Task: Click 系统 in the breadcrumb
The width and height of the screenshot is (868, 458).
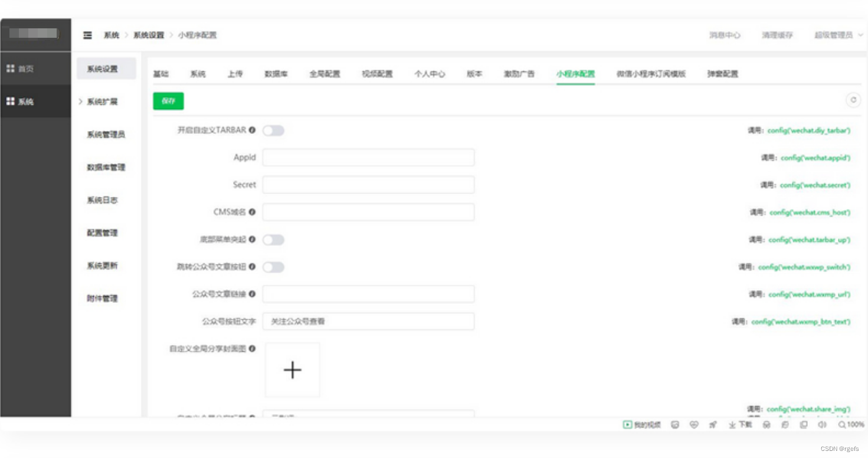Action: [112, 35]
